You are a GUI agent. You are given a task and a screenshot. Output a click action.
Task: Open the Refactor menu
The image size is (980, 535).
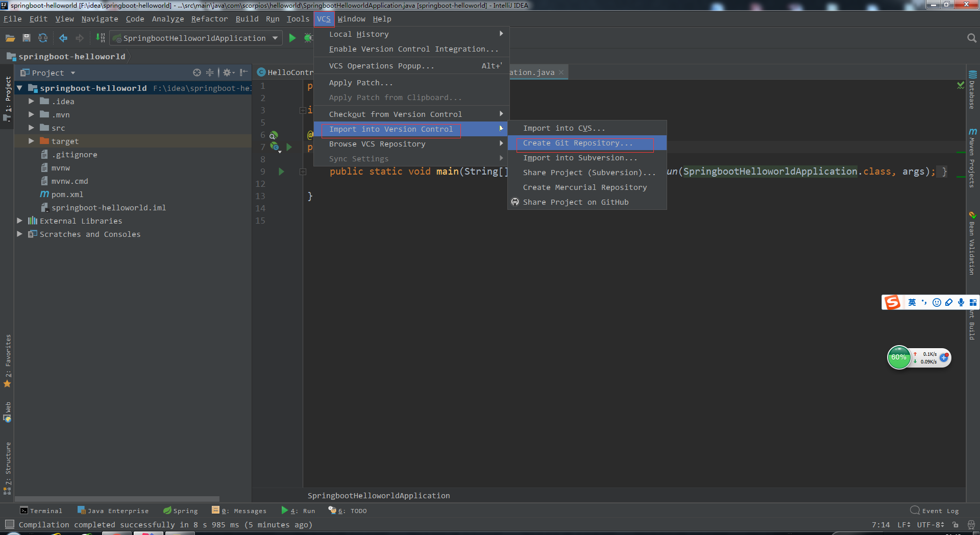209,19
